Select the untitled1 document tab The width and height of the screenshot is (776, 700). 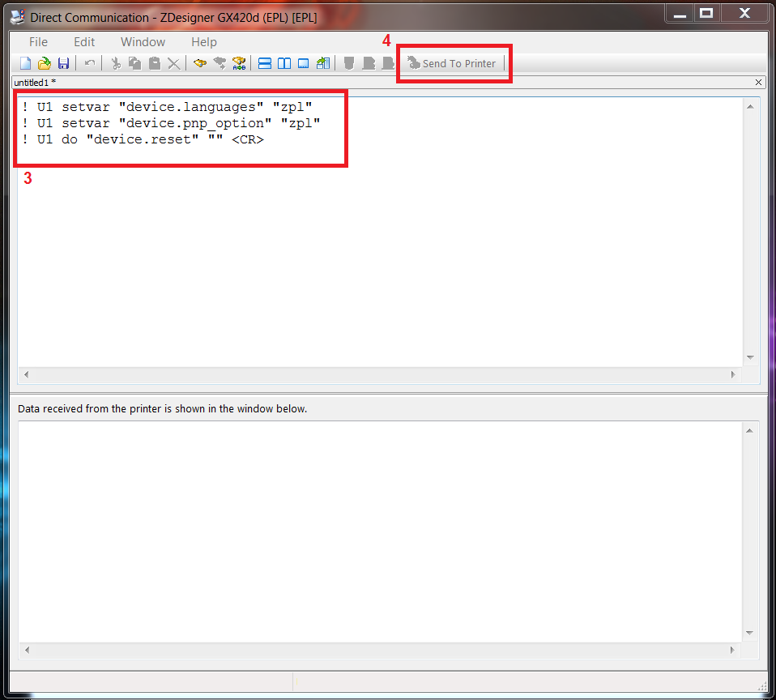pos(34,82)
